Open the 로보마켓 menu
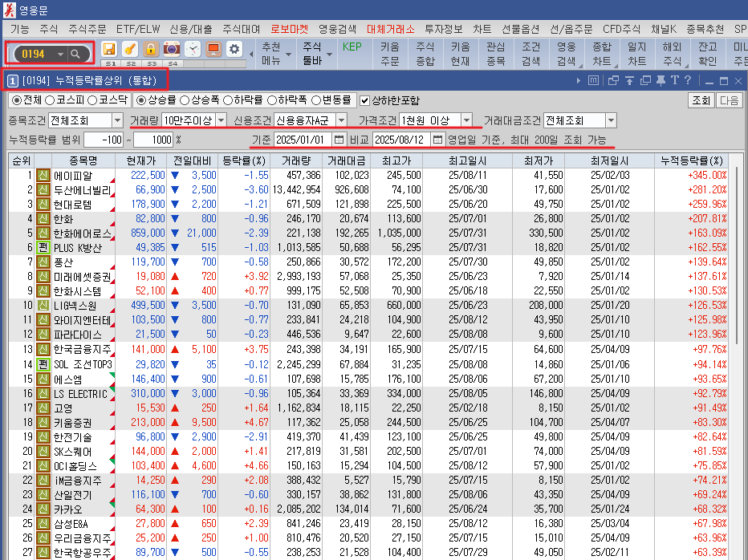The image size is (748, 560). [290, 29]
